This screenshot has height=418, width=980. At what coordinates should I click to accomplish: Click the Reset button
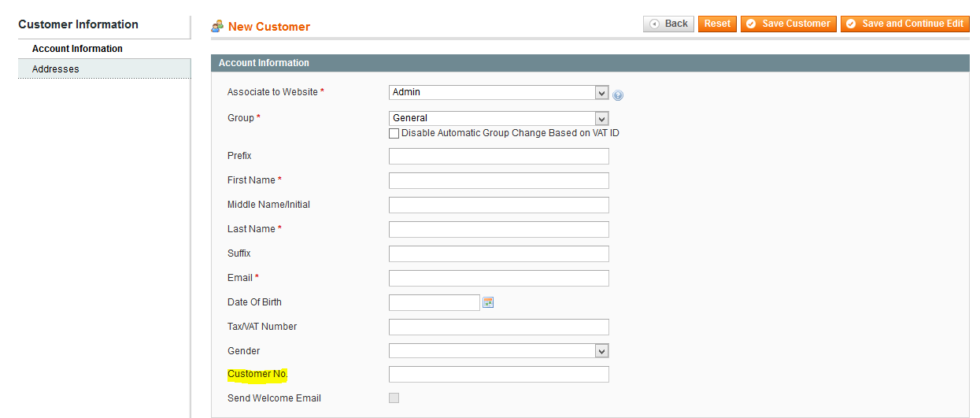[717, 24]
